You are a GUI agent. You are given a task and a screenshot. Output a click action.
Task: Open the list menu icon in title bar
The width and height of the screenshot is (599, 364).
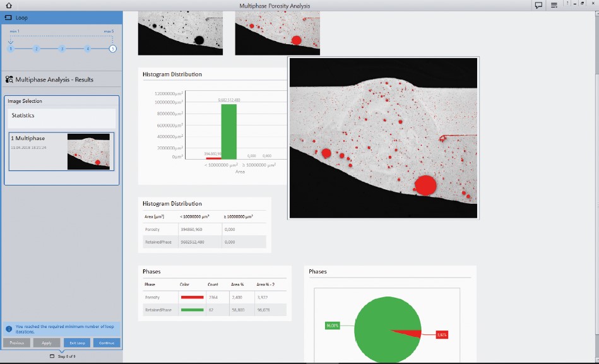(x=554, y=5)
